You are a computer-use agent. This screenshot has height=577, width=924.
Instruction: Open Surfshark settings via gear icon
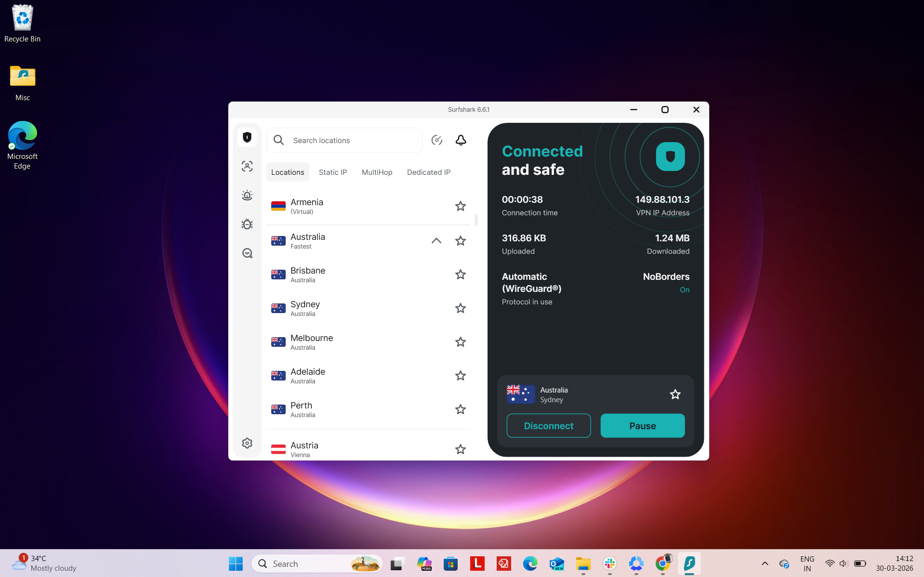(x=247, y=443)
